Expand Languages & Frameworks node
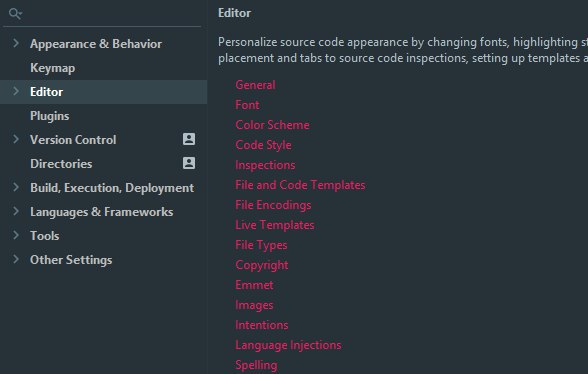The width and height of the screenshot is (588, 374). pos(16,211)
